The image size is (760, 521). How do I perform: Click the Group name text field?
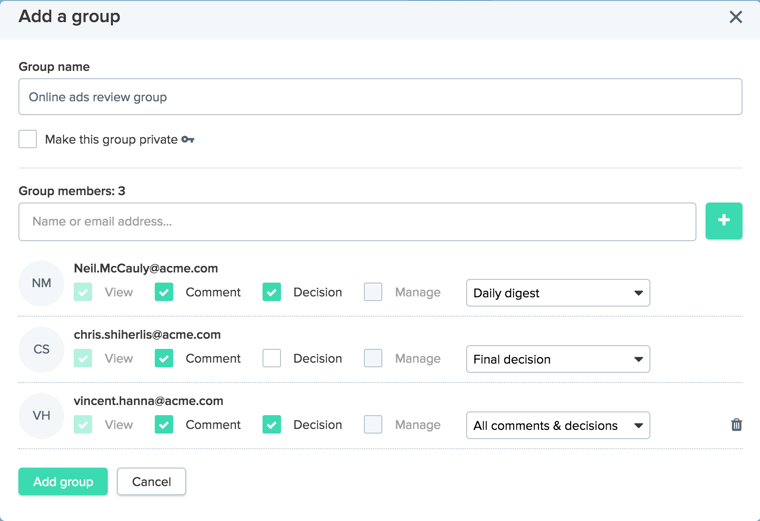pos(380,97)
